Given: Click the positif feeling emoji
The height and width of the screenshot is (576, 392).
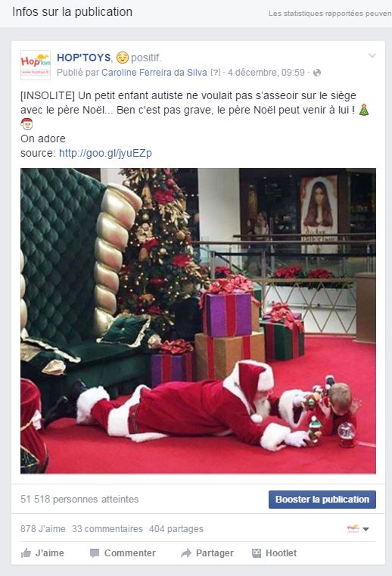Looking at the screenshot, I should [123, 58].
